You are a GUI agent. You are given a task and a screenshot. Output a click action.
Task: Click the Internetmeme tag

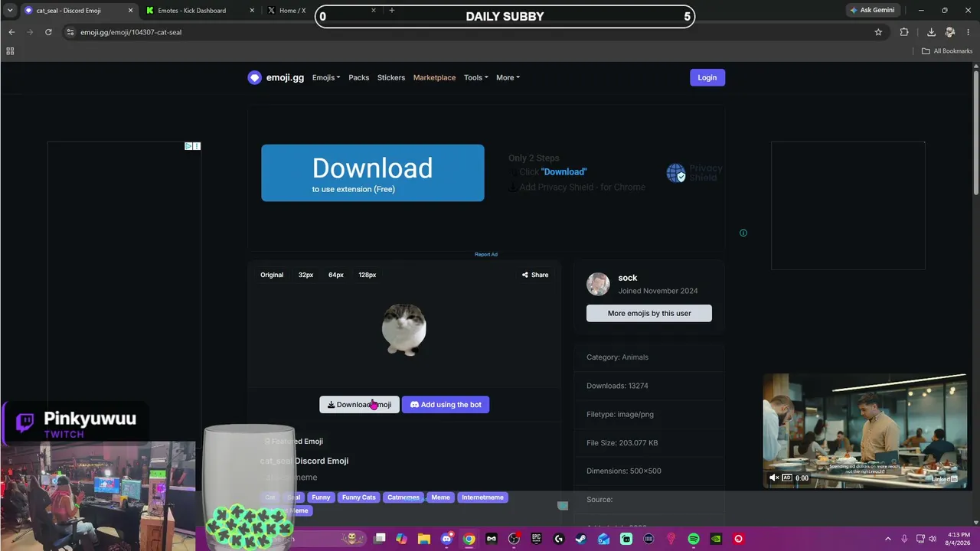482,497
